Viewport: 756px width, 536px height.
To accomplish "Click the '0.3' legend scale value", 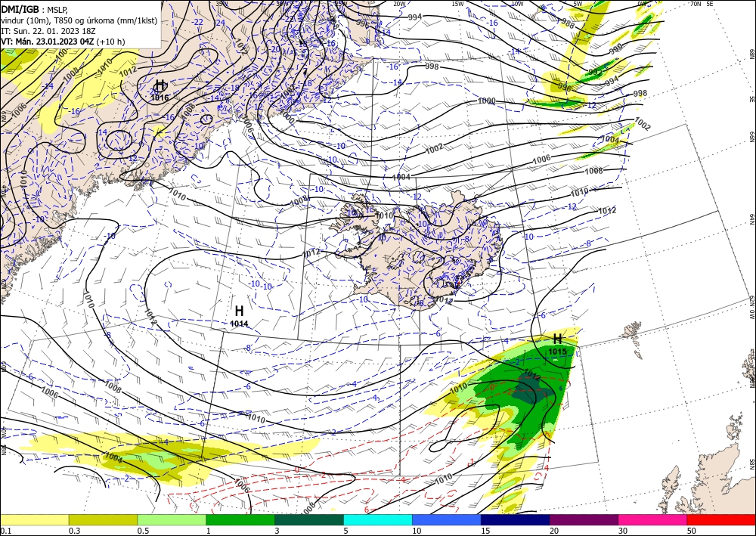I will point(74,531).
